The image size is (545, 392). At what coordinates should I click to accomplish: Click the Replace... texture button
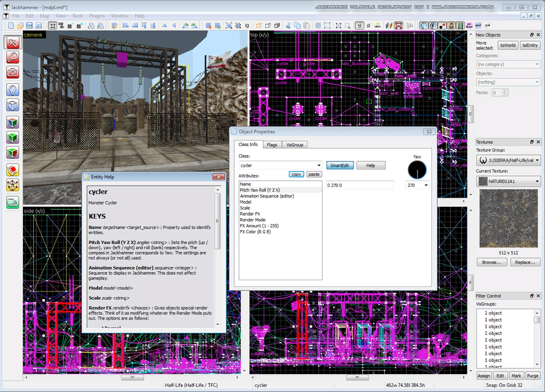coord(525,262)
